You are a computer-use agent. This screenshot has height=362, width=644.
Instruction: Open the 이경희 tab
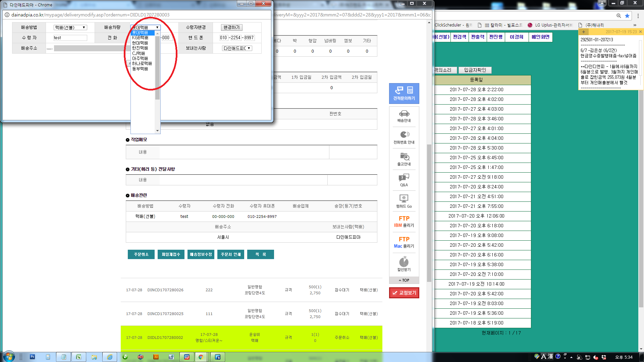click(516, 37)
